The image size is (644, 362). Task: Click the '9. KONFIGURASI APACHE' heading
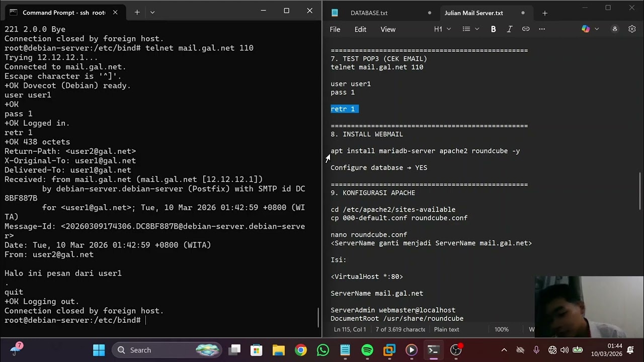click(x=373, y=193)
